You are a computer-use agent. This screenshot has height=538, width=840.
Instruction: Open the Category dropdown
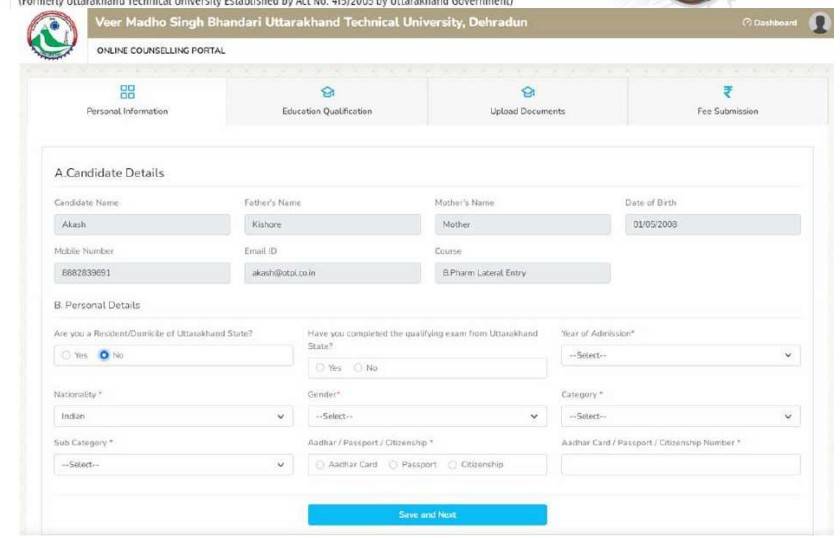(x=680, y=416)
